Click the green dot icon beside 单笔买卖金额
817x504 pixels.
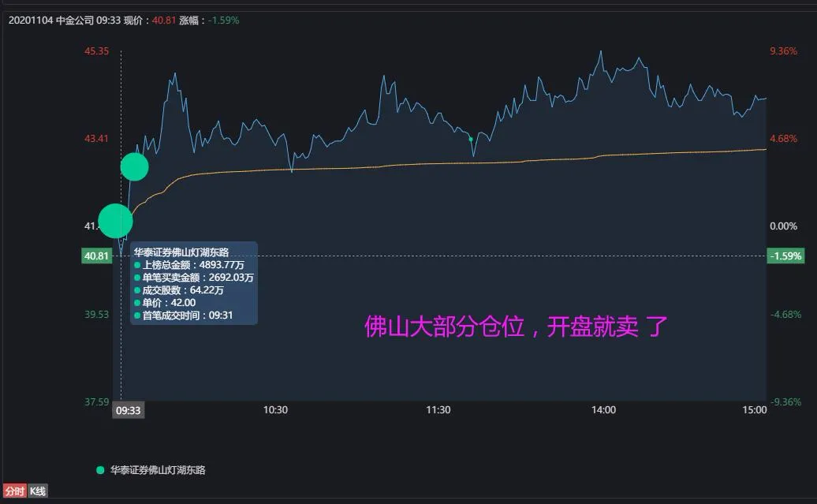[136, 278]
